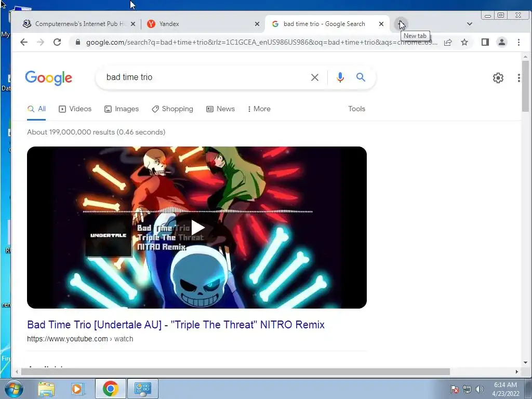Click horizontal scrollbar left arrow
This screenshot has height=399, width=532.
(17, 372)
